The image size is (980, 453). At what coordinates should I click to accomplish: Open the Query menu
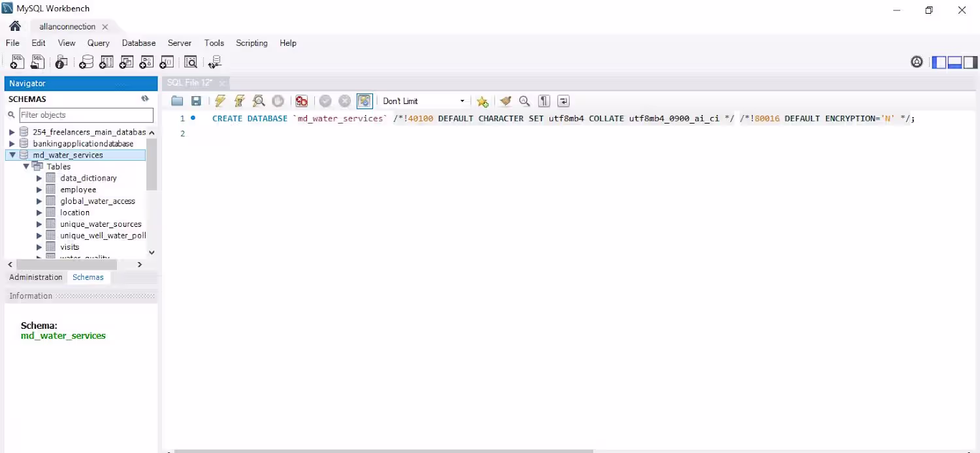[99, 43]
